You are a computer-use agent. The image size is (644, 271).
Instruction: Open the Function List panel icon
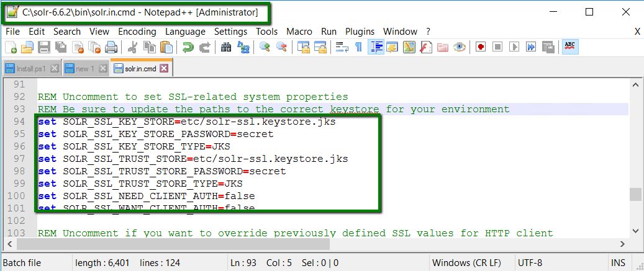(x=426, y=47)
